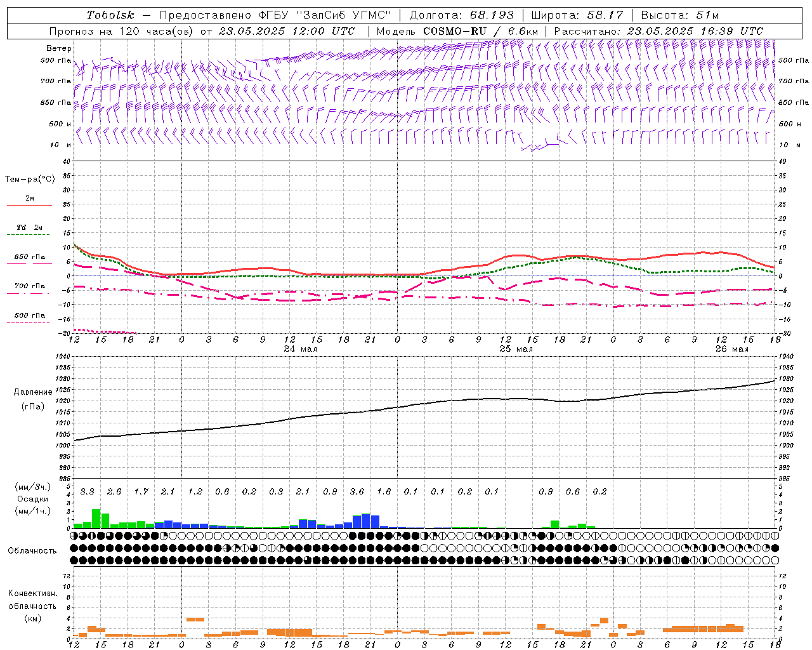Select the 850 гПа temperature legend entry
Screen dimensions: 812x650
click(29, 257)
